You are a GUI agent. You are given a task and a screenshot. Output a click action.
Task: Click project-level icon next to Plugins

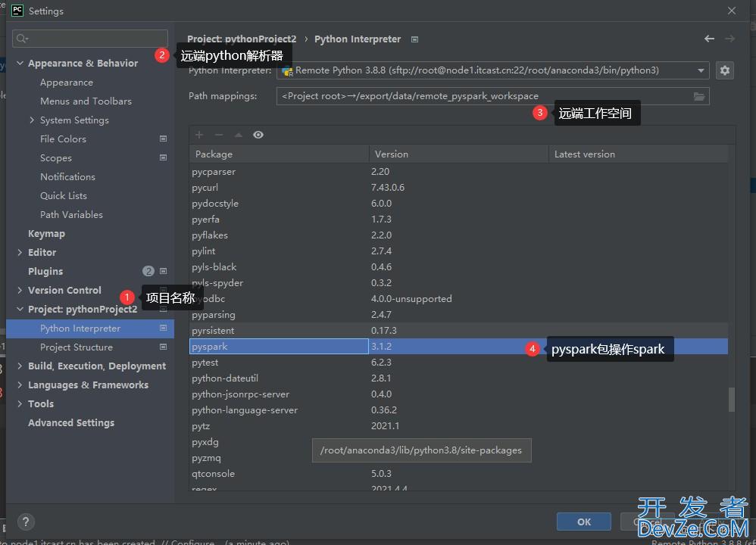164,271
